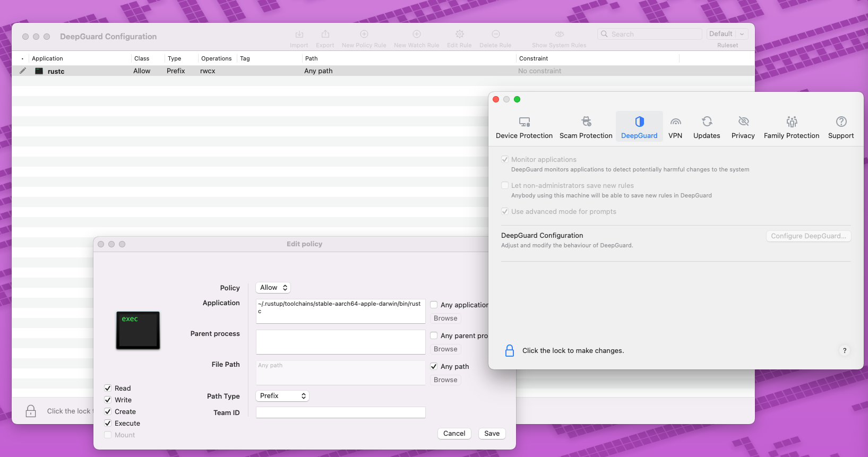
Task: Sort by the Class column header
Action: [x=147, y=58]
